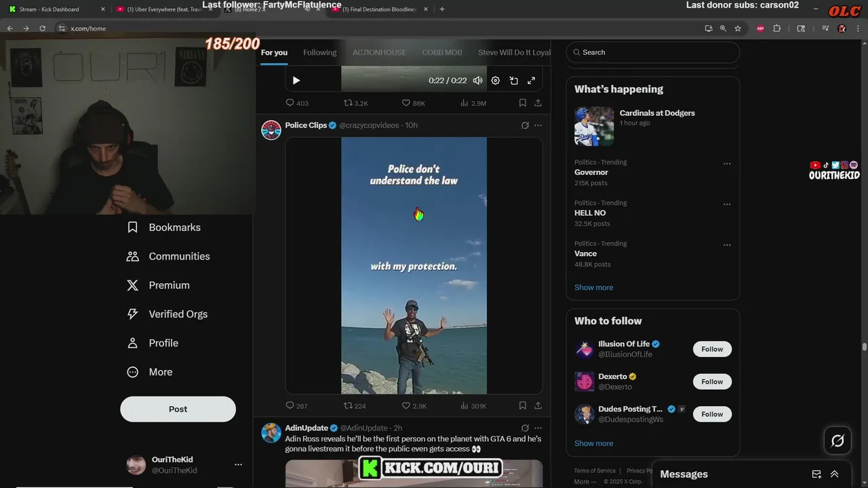This screenshot has height=488, width=868.
Task: Open more options on the AdinUpdate post
Action: 538,428
